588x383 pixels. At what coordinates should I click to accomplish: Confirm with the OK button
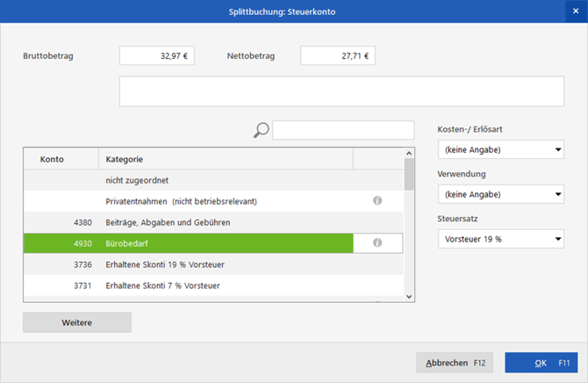tap(541, 362)
